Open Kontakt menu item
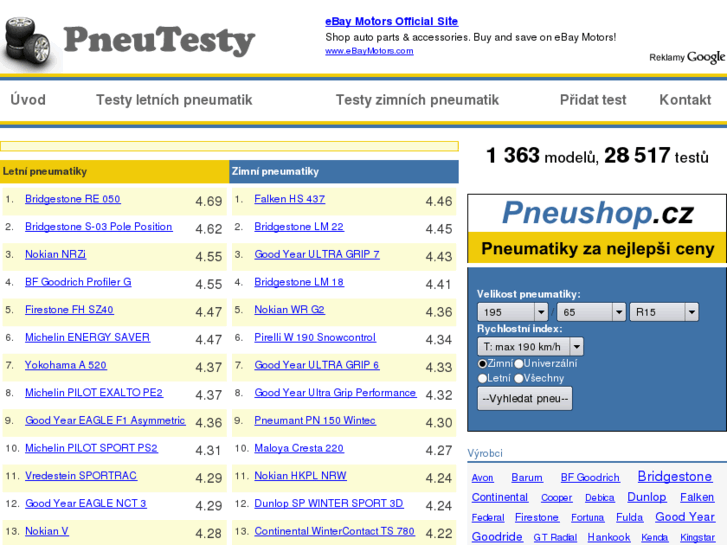The width and height of the screenshot is (727, 545). pyautogui.click(x=685, y=100)
